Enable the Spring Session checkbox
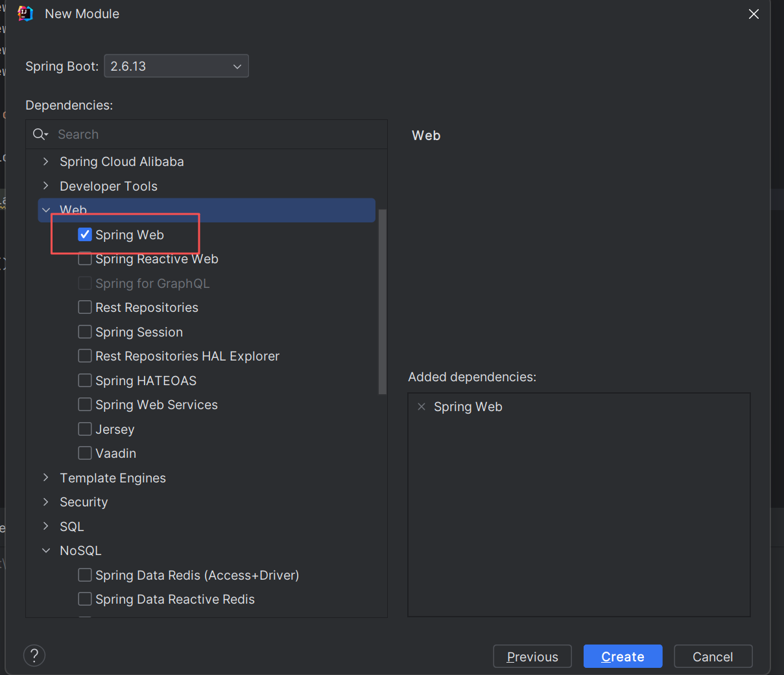Screen dimensions: 784x675 pos(85,332)
